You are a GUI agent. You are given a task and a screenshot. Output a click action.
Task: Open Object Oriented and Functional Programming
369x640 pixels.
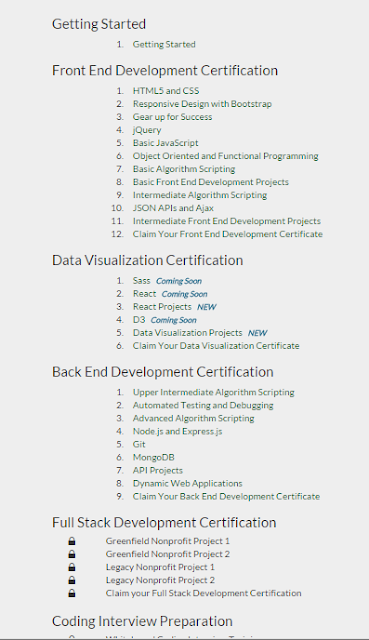pyautogui.click(x=225, y=156)
